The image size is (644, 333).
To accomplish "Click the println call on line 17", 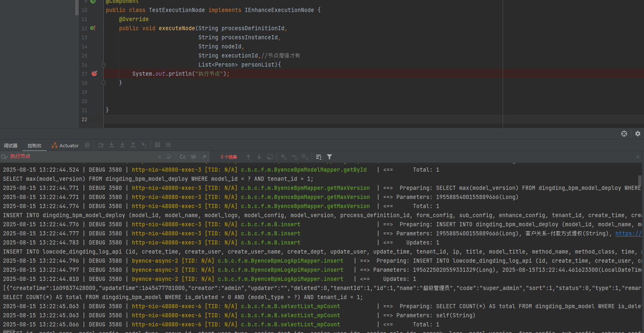I will 180,74.
